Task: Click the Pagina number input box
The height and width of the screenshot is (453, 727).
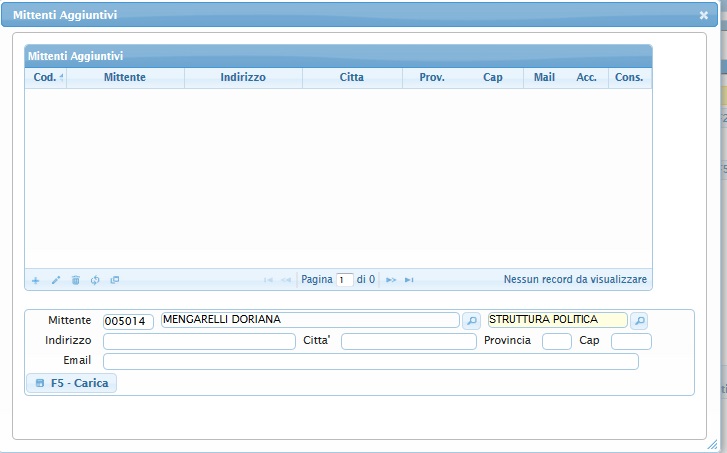Action: click(x=345, y=280)
